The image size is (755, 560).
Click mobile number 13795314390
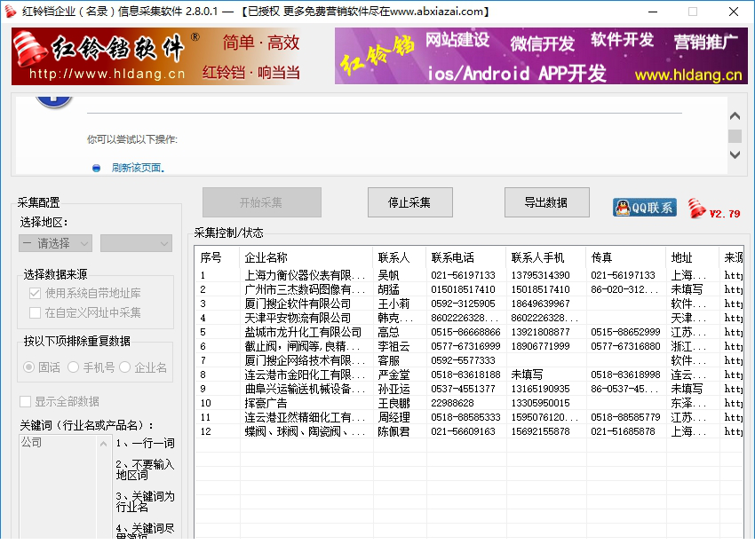pyautogui.click(x=540, y=275)
